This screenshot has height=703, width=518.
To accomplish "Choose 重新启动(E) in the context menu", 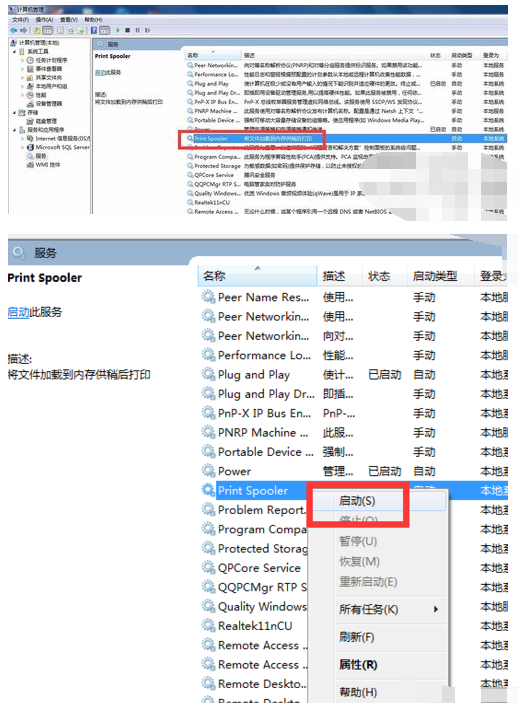I will [379, 582].
